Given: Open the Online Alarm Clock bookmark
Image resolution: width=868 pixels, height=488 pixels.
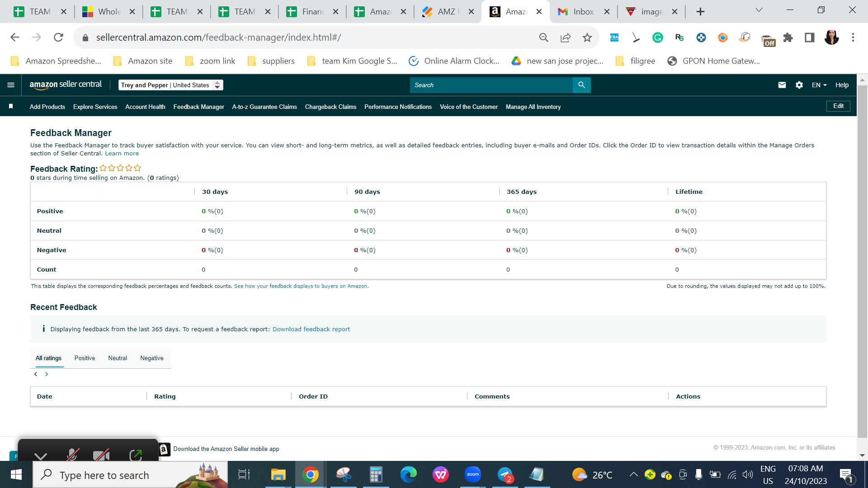Looking at the screenshot, I should click(454, 61).
